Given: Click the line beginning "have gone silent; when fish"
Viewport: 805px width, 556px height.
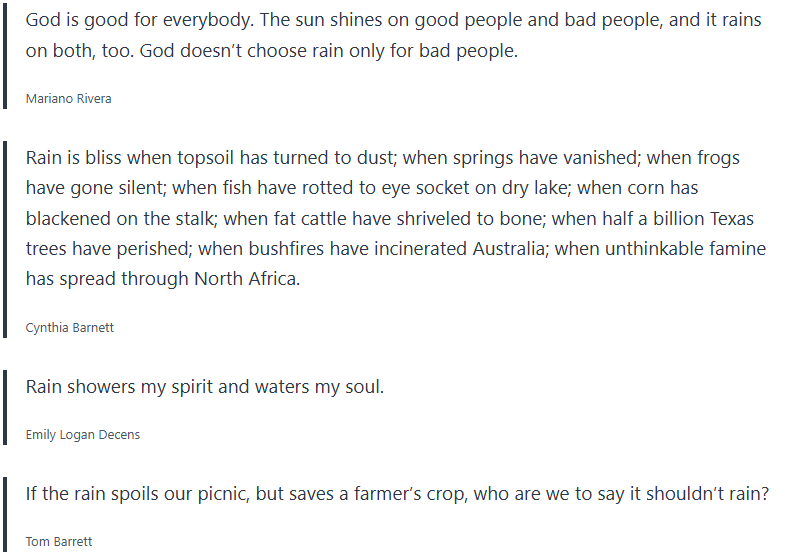Looking at the screenshot, I should tap(362, 188).
